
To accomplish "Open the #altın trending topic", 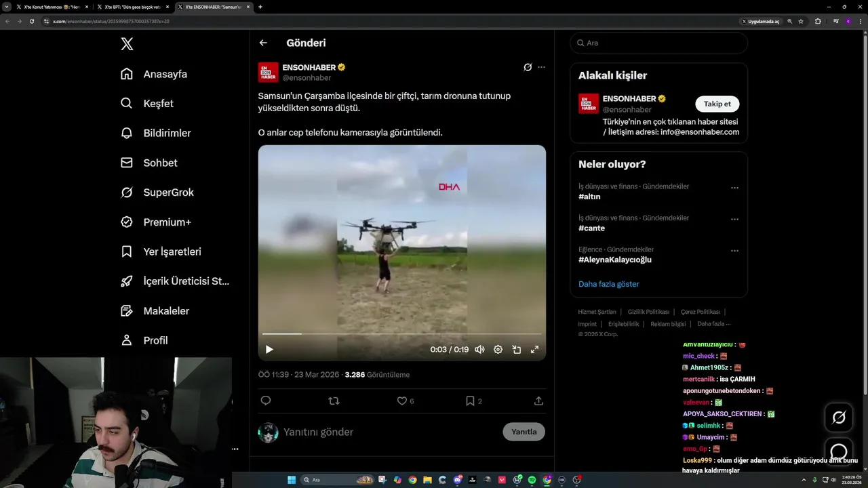I will point(589,197).
